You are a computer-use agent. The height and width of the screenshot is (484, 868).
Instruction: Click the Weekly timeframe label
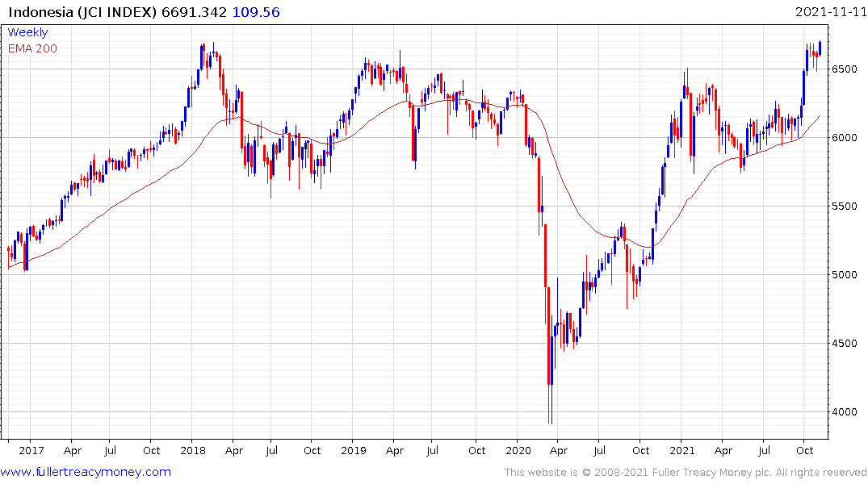(27, 32)
